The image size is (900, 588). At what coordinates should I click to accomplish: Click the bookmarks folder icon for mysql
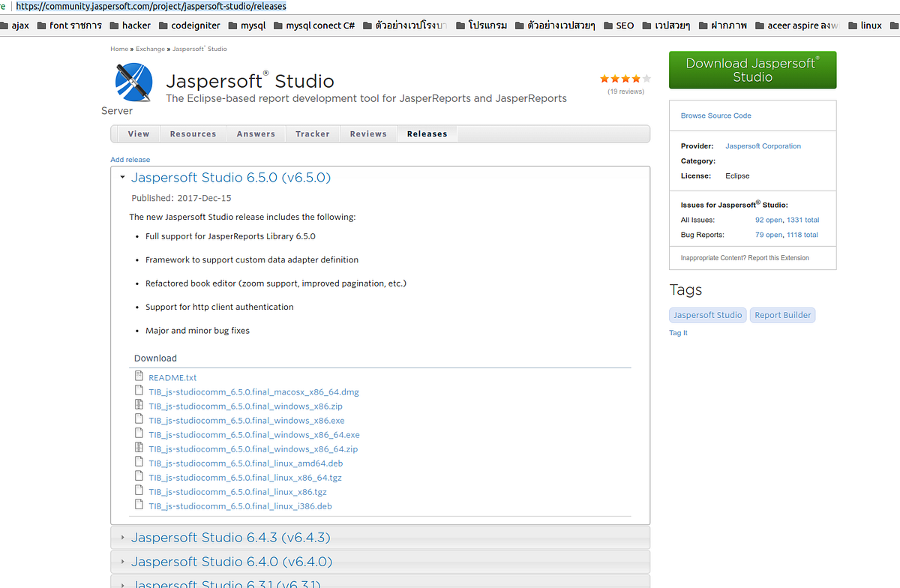pos(235,25)
